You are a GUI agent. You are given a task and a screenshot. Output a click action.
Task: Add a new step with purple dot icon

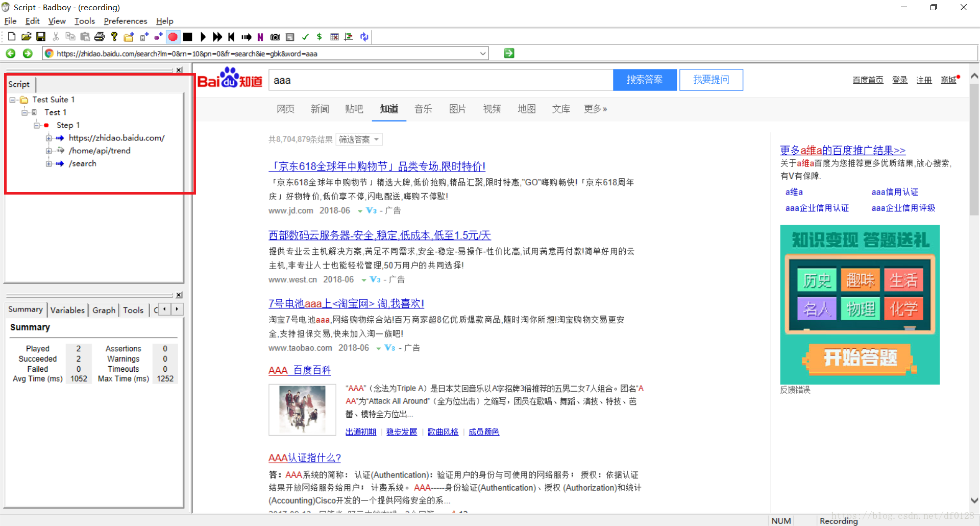(158, 37)
